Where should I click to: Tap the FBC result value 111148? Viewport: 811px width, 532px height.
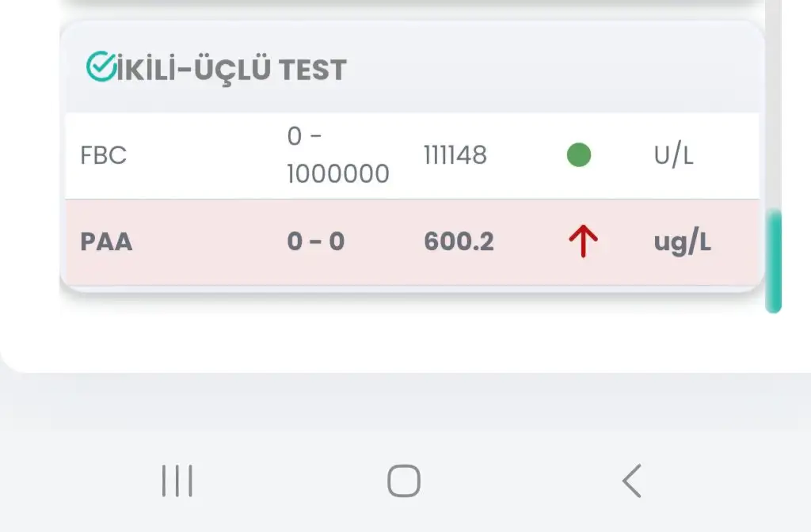[x=455, y=155]
